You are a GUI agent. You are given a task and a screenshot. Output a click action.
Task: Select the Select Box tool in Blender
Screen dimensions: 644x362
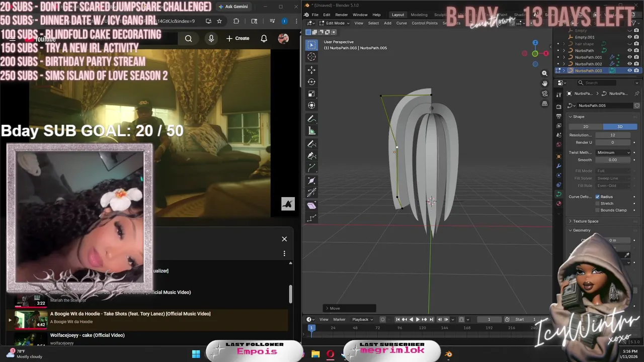(311, 45)
